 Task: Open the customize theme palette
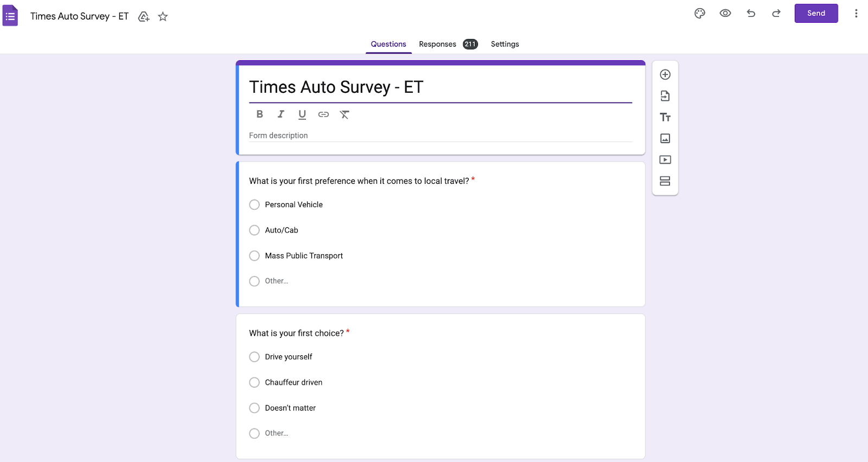coord(700,14)
